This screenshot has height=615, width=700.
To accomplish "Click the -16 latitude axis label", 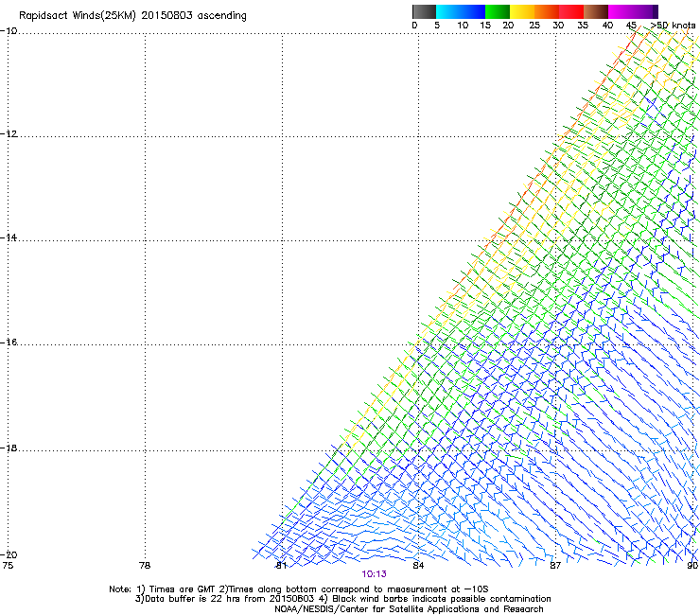I will click(9, 343).
